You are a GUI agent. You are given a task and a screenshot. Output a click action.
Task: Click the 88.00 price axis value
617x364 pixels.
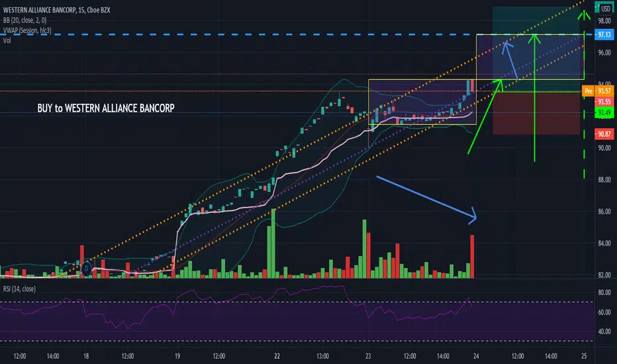604,180
